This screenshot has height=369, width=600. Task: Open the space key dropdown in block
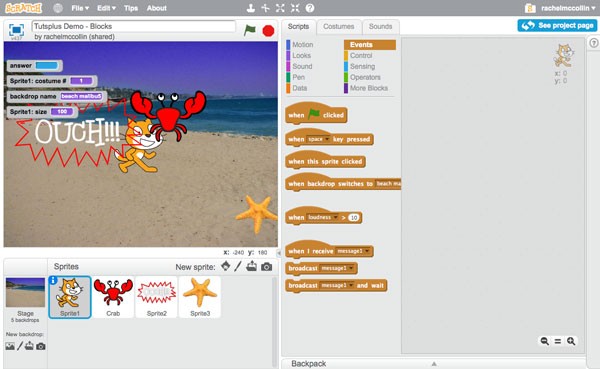[x=319, y=139]
